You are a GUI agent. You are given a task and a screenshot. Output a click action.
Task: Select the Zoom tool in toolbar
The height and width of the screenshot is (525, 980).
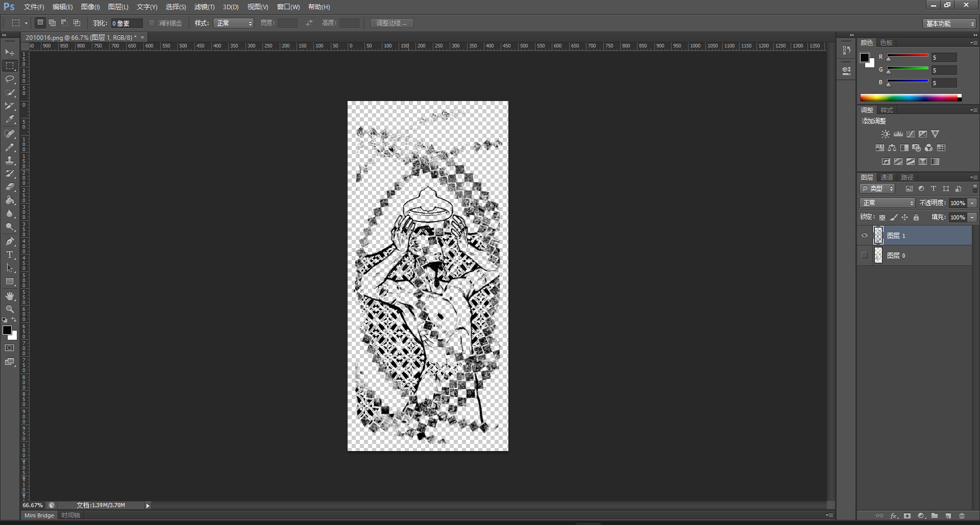coord(10,309)
